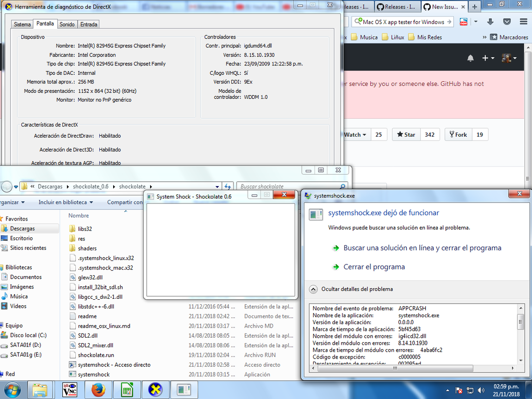Show hidden tray icons arrow
Image resolution: width=532 pixels, height=399 pixels.
coord(448,391)
